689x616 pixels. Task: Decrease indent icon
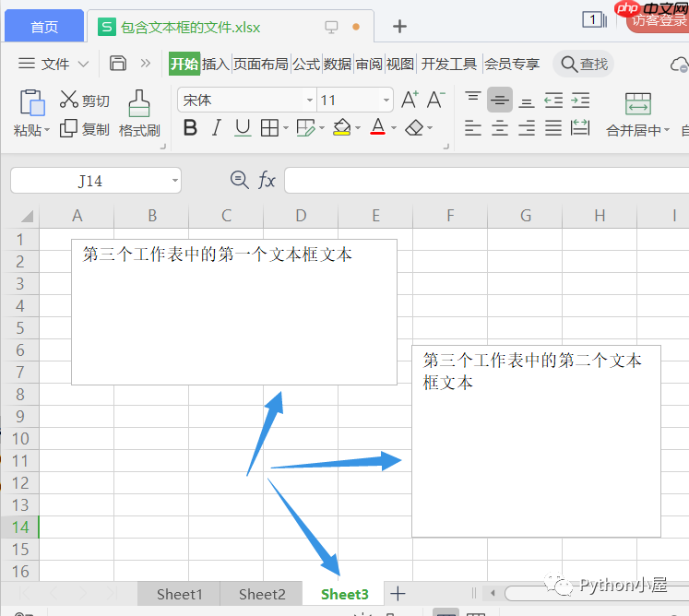click(553, 101)
